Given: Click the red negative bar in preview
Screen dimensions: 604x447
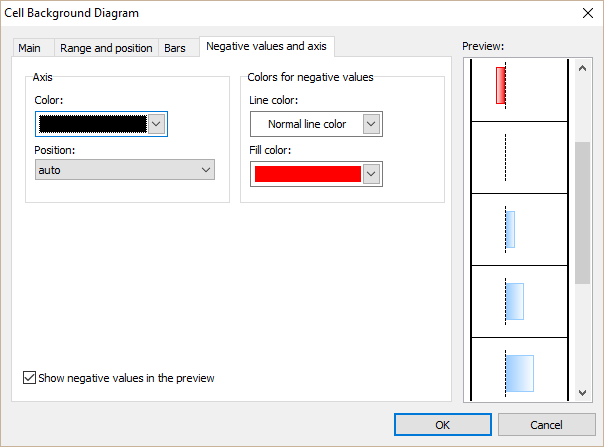Looking at the screenshot, I should coord(500,86).
